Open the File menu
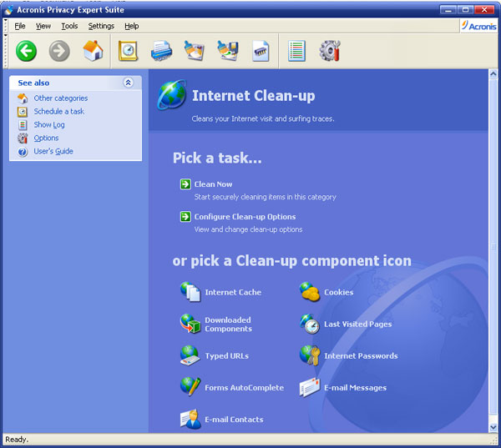 coord(20,26)
